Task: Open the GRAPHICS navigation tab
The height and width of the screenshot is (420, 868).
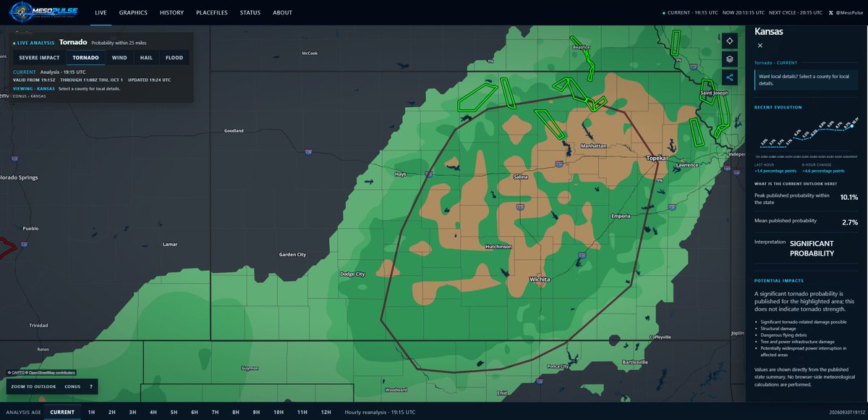Action: pos(133,13)
